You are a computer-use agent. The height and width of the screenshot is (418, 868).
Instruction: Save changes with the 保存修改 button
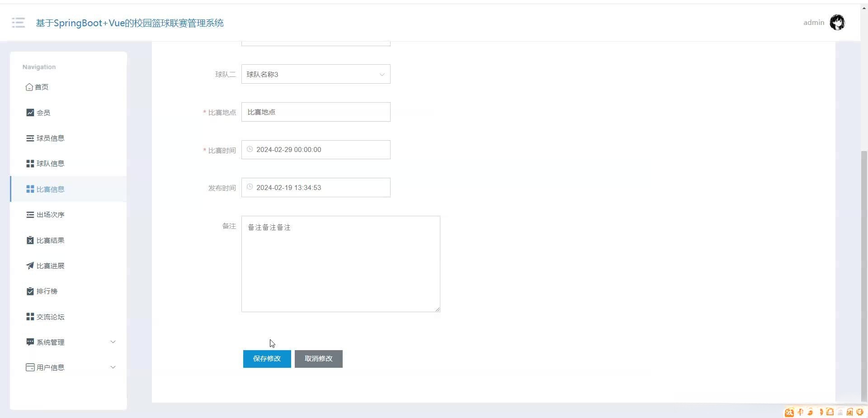point(267,359)
